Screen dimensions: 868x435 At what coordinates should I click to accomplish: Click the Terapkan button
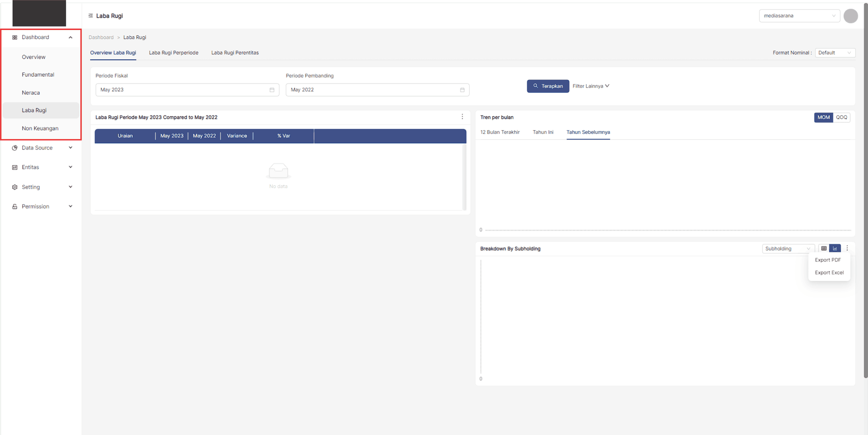click(x=548, y=86)
